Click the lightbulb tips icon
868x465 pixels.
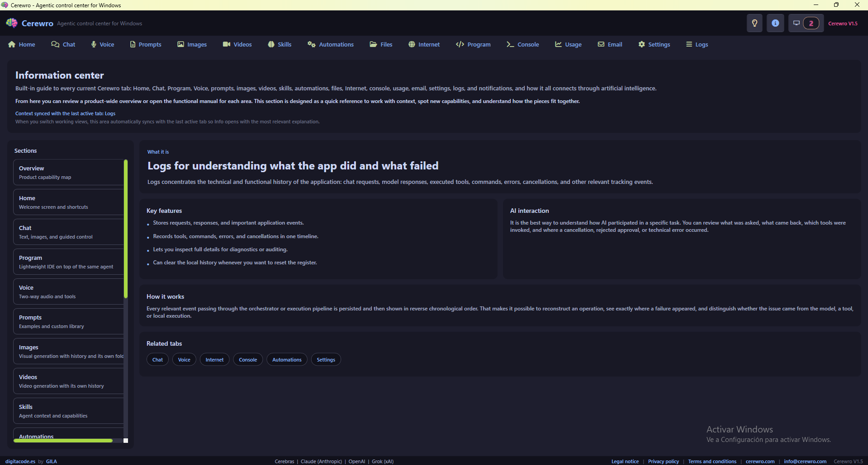coord(754,23)
